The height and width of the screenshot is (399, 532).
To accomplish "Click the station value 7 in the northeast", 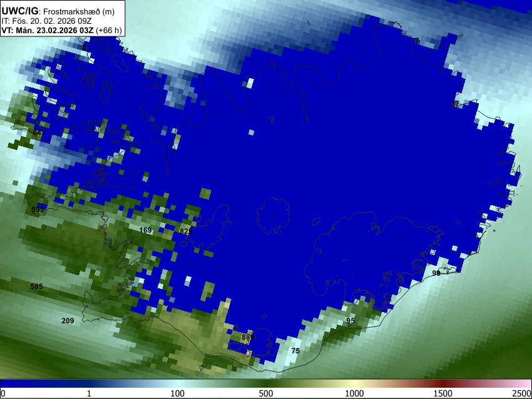I will click(417, 41).
